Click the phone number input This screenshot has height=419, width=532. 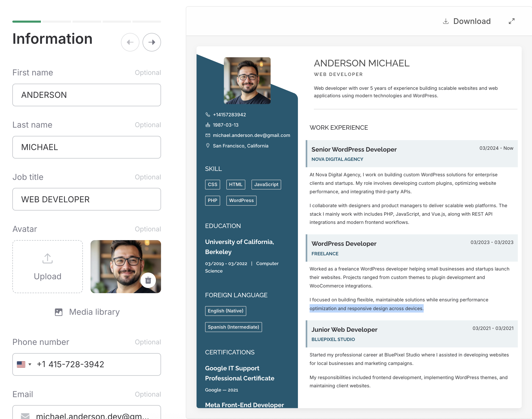pos(98,364)
